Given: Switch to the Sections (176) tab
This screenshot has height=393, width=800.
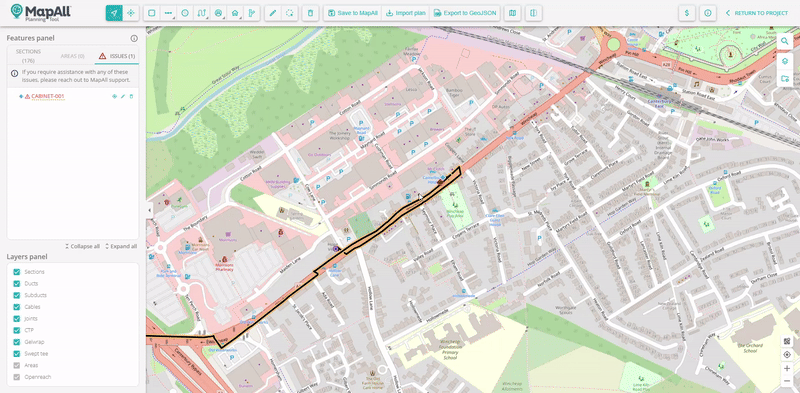Looking at the screenshot, I should tap(28, 56).
